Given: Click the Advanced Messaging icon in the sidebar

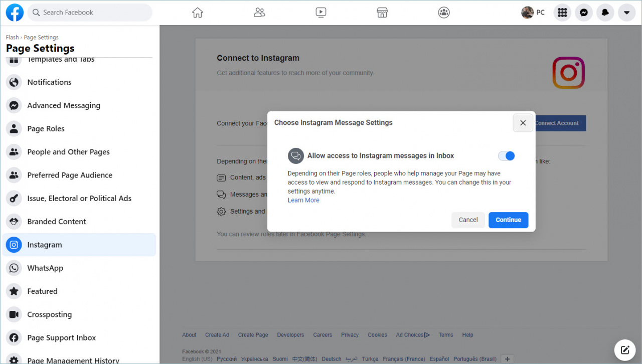Looking at the screenshot, I should [x=14, y=105].
